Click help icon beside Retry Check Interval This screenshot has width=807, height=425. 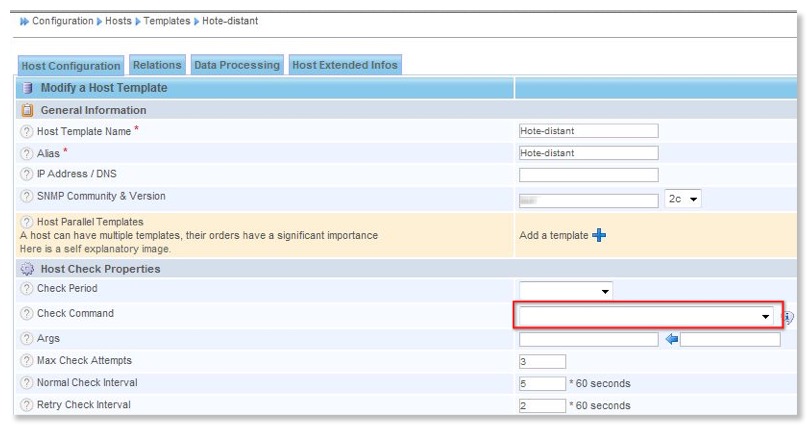pos(27,405)
